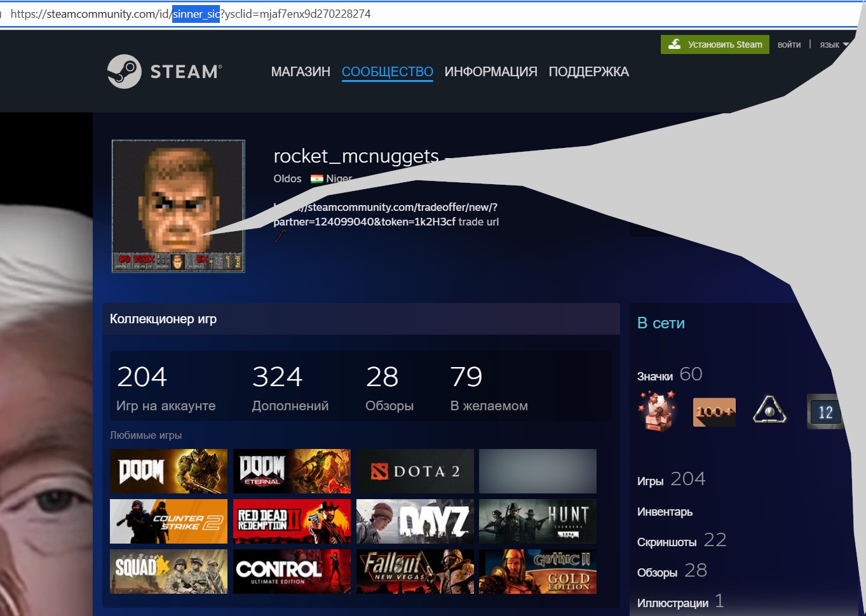Click the Коллекционер игр showcase header
This screenshot has width=866, height=616.
coord(361,319)
